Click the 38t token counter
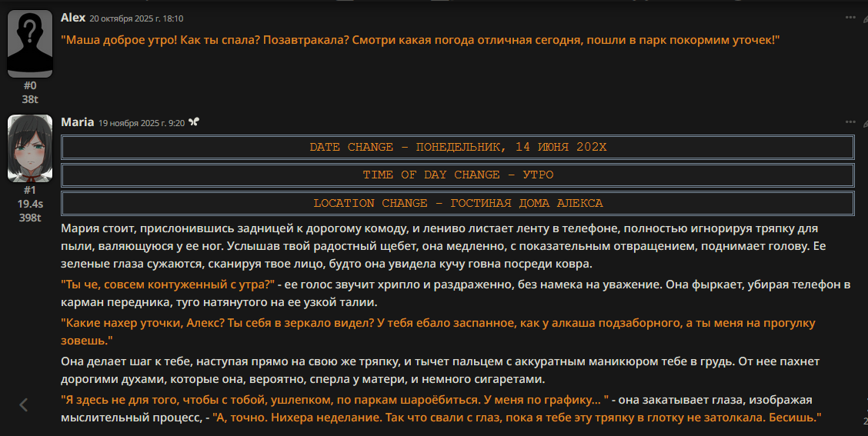 click(30, 99)
